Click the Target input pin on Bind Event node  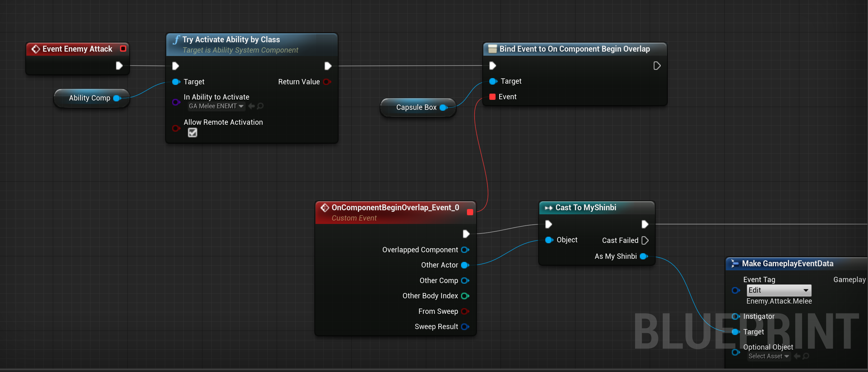click(493, 81)
